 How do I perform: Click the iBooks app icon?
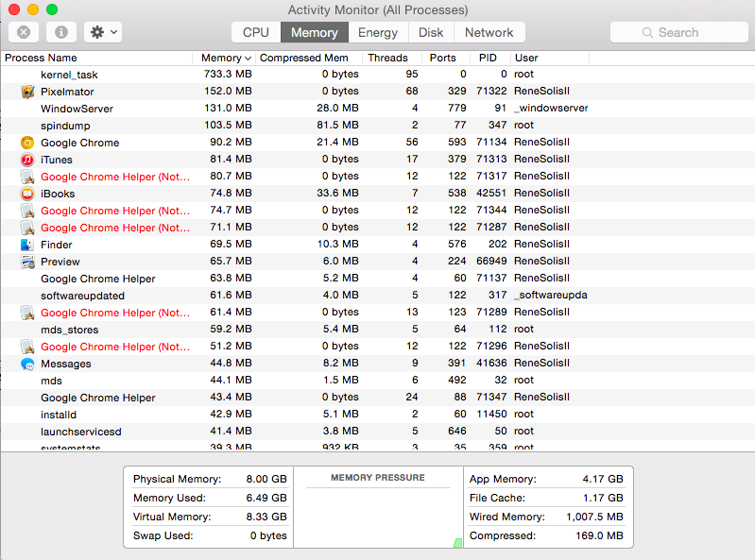pos(27,194)
